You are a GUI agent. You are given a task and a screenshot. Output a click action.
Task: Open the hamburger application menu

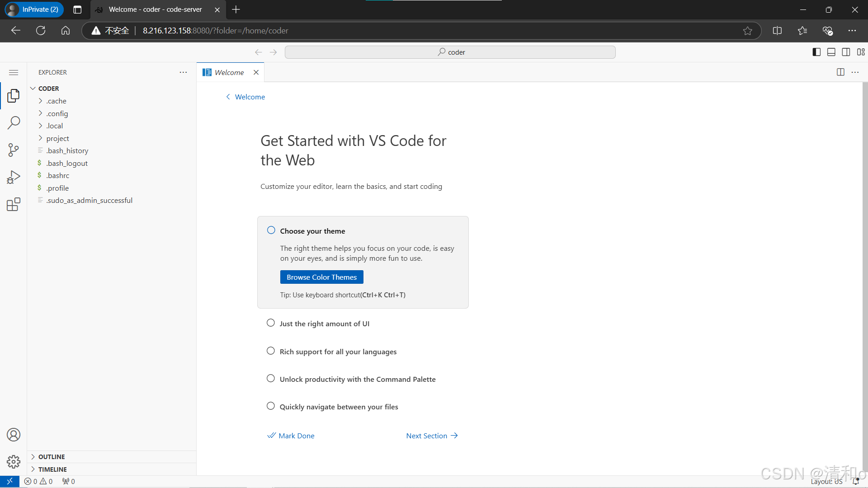14,72
